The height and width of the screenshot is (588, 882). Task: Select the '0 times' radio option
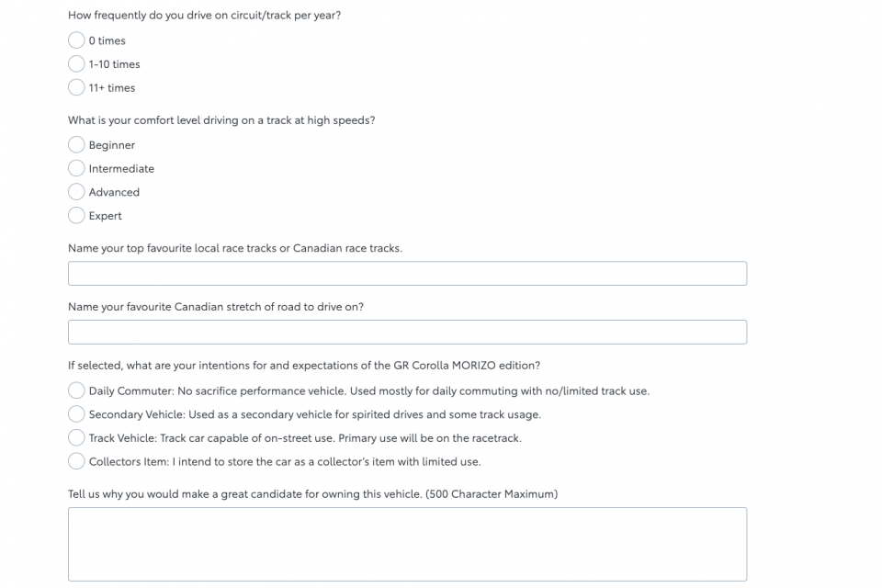point(76,40)
